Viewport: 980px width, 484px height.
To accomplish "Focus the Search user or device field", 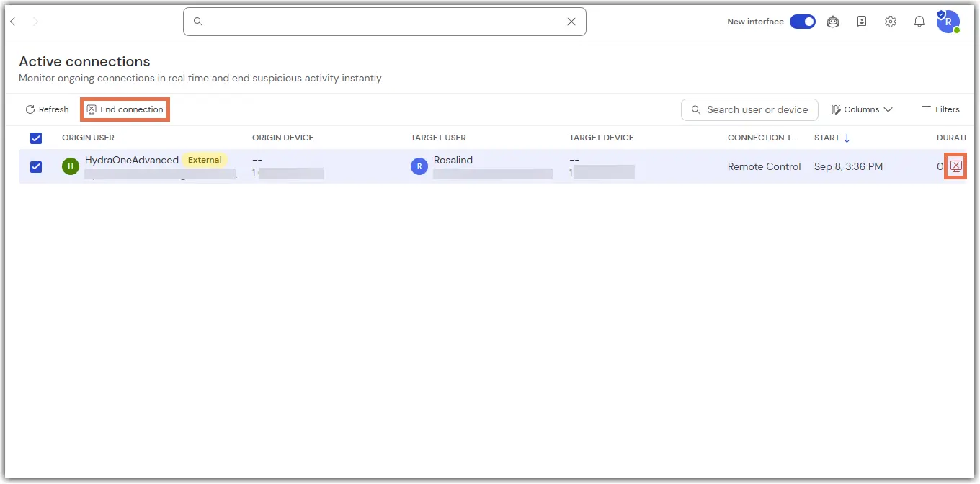I will [749, 109].
